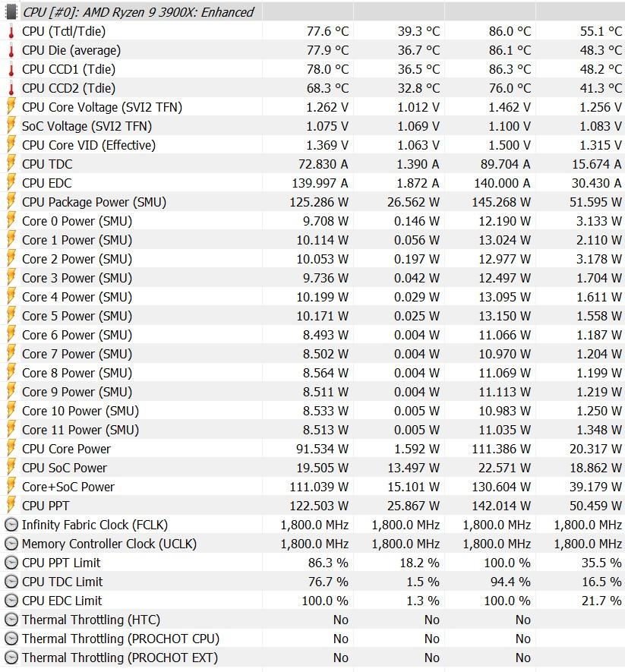625x672 pixels.
Task: Click thermometer icon beside CPU (Tctl/Tdie)
Action: coord(11,31)
